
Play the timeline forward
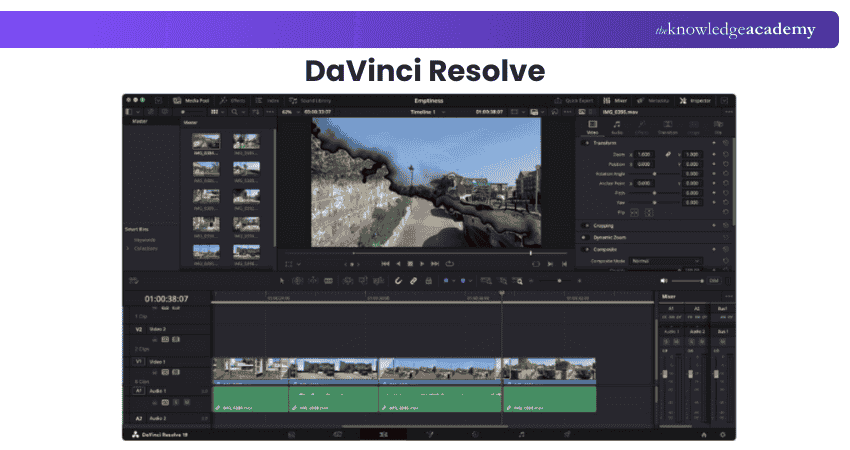point(422,264)
